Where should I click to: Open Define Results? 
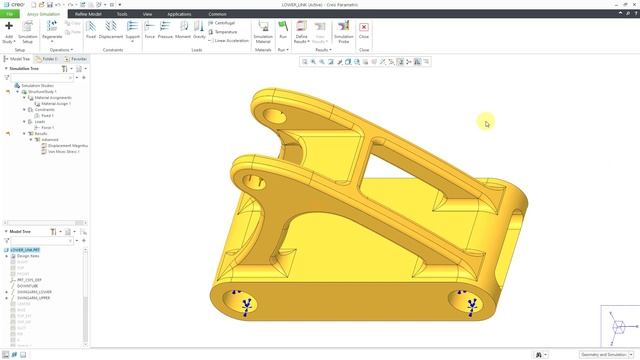coord(301,32)
